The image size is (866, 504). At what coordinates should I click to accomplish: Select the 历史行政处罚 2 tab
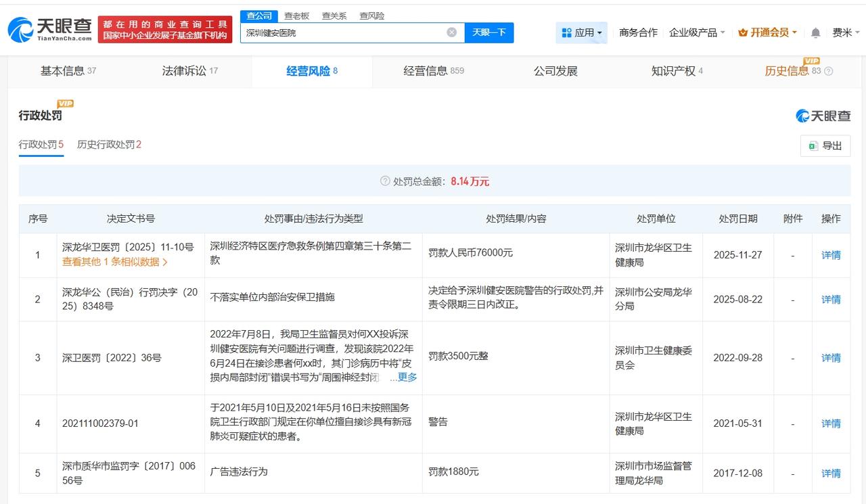[109, 145]
